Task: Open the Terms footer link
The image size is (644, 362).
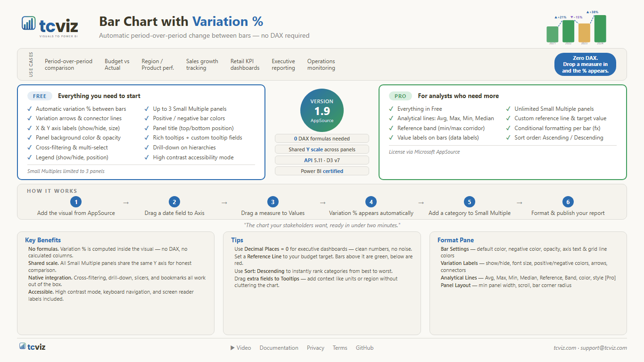Action: point(340,348)
